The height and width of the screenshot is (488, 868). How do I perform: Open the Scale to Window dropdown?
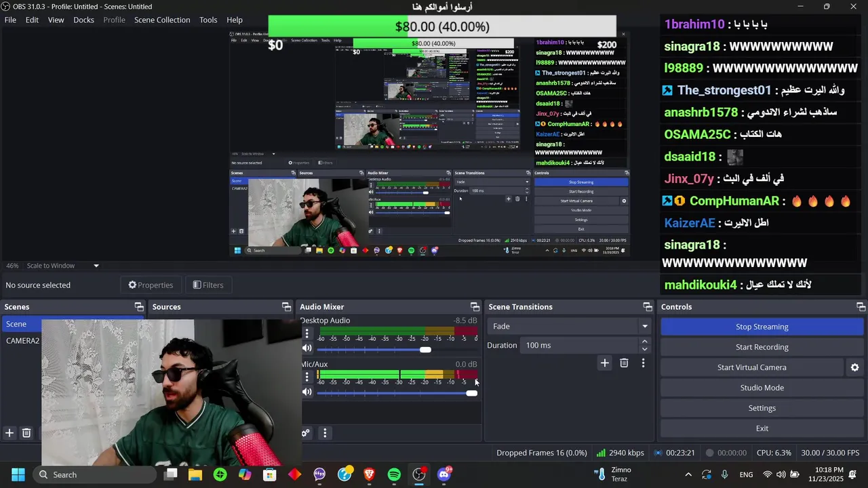tap(63, 266)
